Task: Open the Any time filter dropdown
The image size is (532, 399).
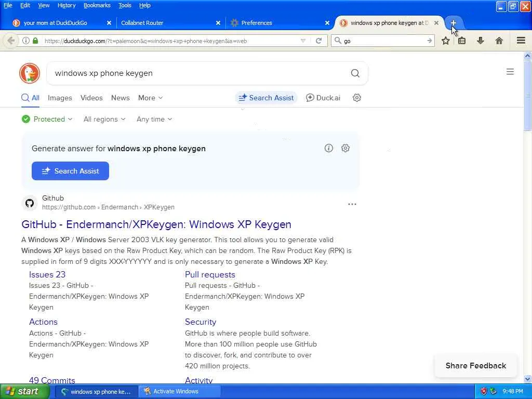Action: pos(154,119)
